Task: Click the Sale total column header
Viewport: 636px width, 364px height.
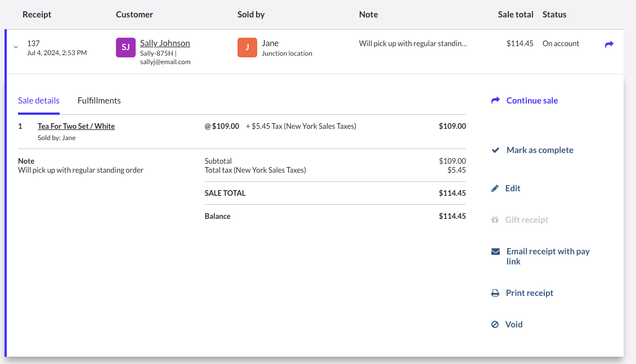Action: coord(515,15)
